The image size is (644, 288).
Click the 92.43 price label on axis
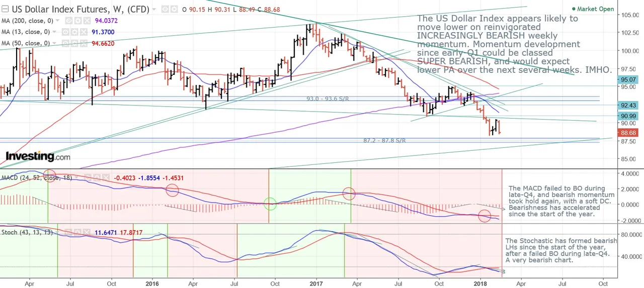pyautogui.click(x=629, y=105)
